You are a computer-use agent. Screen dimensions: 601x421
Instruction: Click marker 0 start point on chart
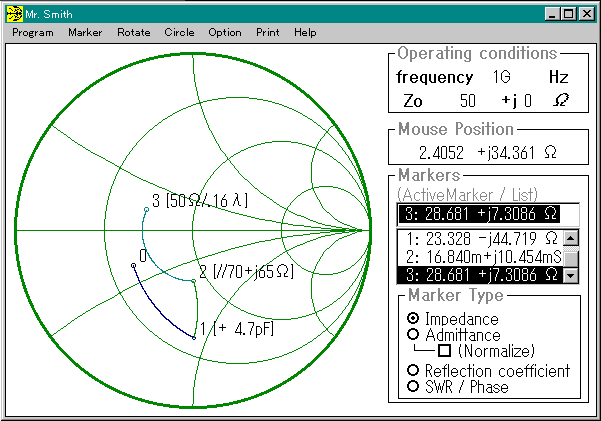pyautogui.click(x=133, y=265)
